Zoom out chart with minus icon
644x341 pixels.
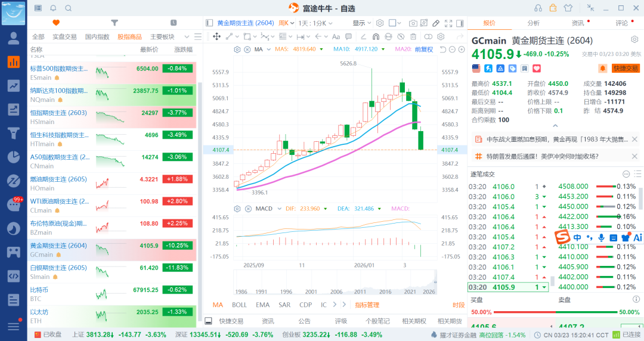[x=452, y=49]
